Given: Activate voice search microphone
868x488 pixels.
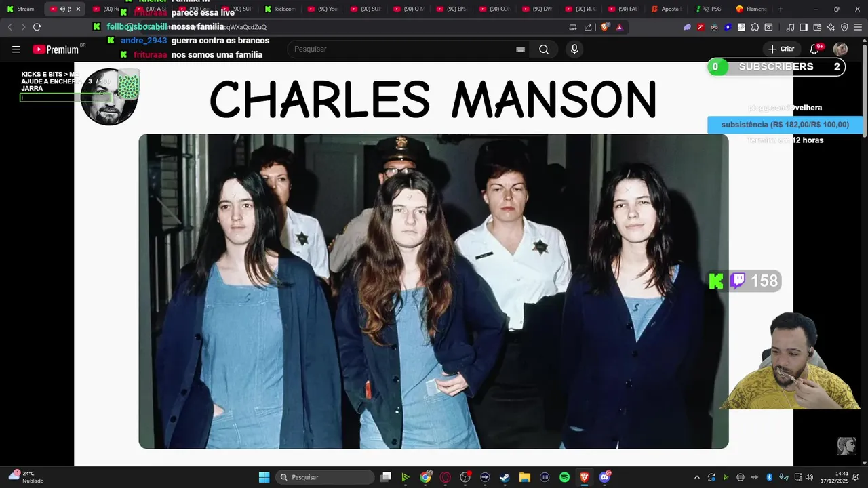Looking at the screenshot, I should point(574,49).
